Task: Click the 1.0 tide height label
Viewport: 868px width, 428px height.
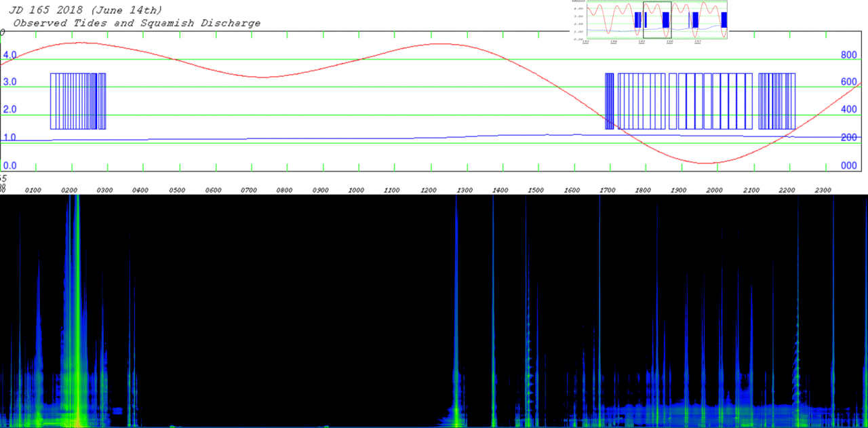Action: pos(10,138)
